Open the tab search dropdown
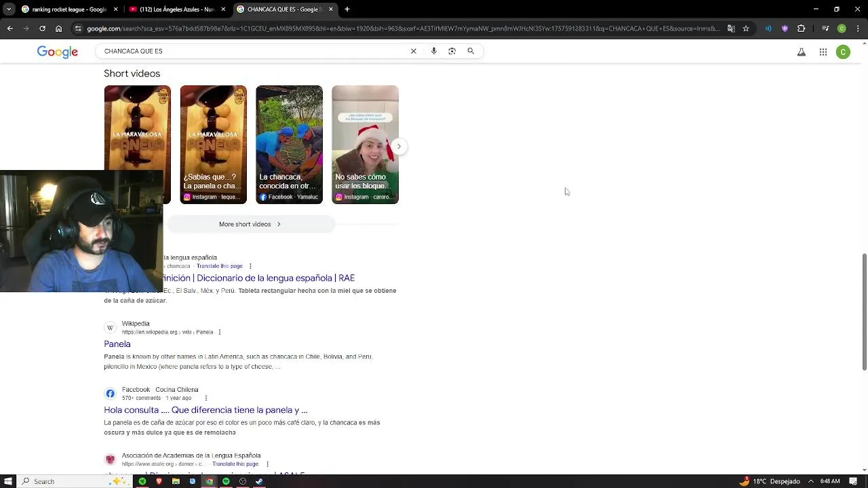Image resolution: width=868 pixels, height=488 pixels. click(x=9, y=9)
